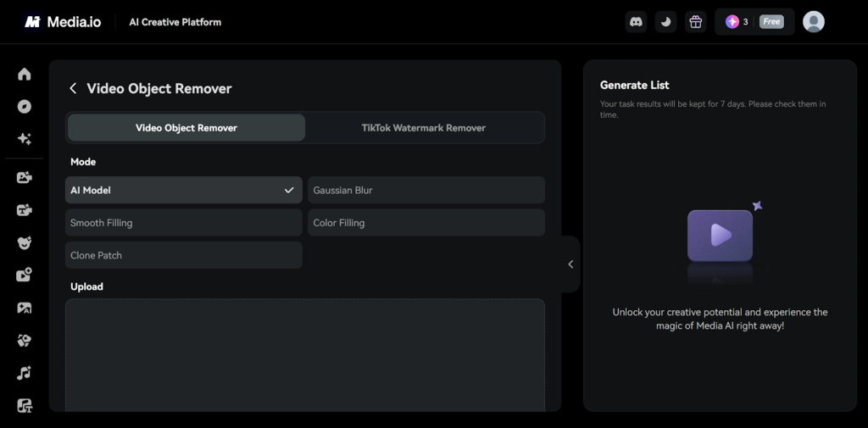868x428 pixels.
Task: Switch to TikTok Watermark Remover tab
Action: tap(424, 128)
